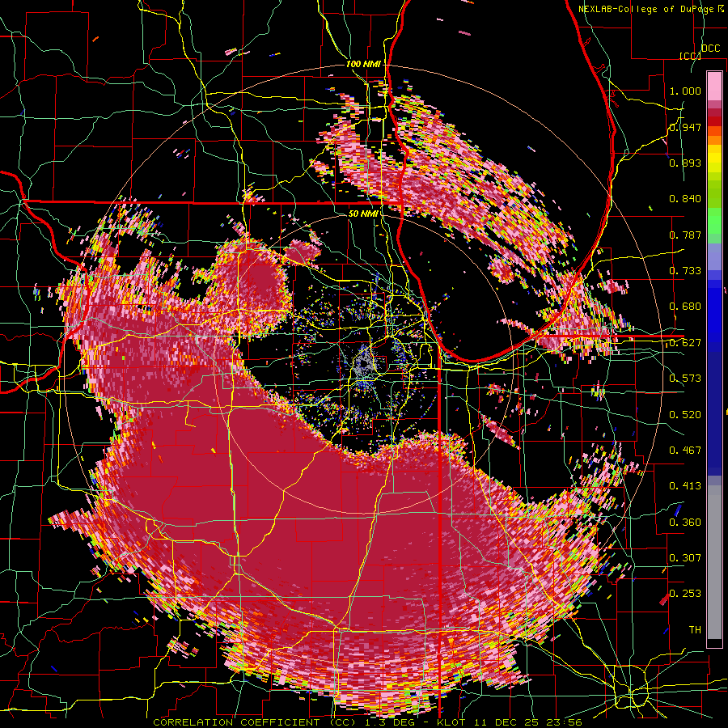Click the 0.520 scale value

[685, 414]
